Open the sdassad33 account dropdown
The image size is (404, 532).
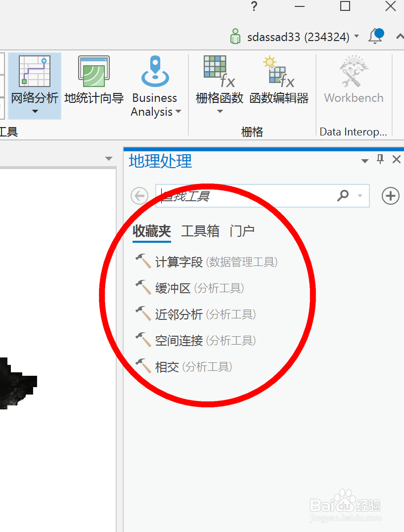point(357,36)
